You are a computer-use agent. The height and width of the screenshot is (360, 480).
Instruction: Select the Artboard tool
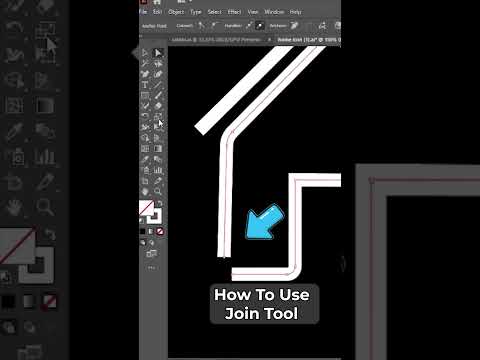[x=145, y=181]
